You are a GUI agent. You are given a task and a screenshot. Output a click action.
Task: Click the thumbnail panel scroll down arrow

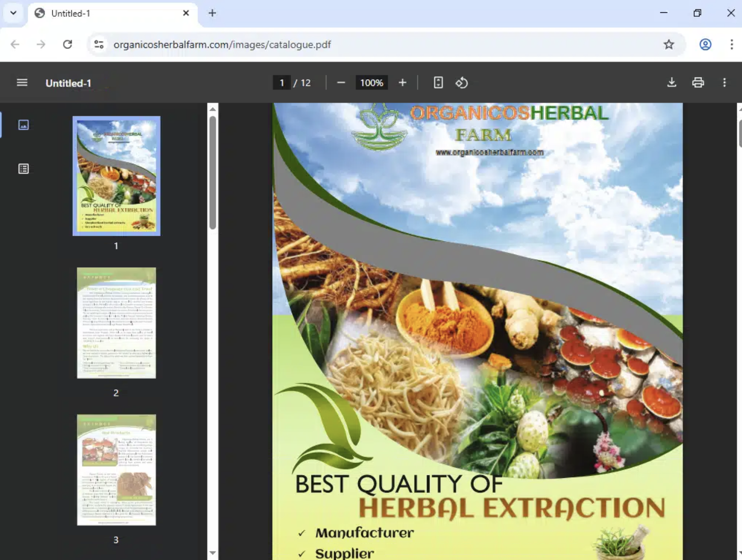click(213, 553)
